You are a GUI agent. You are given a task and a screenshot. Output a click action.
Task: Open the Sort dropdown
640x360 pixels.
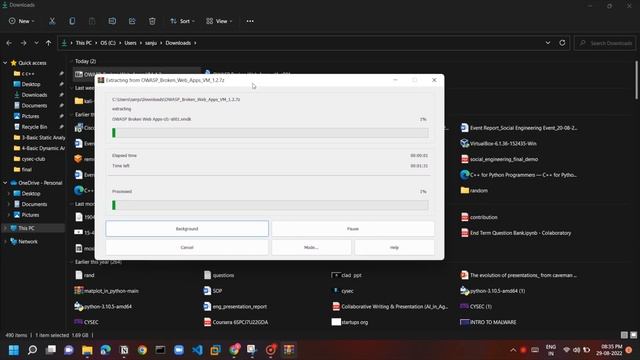pyautogui.click(x=182, y=21)
